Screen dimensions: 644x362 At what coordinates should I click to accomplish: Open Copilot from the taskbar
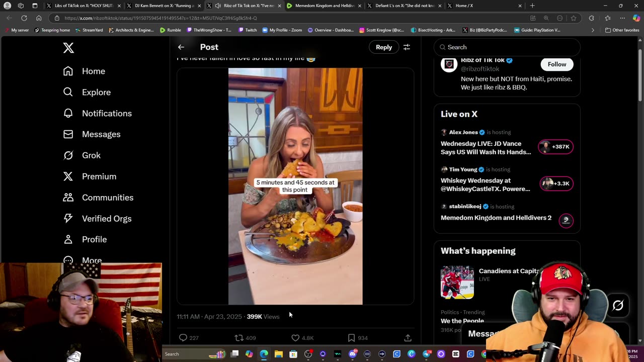pos(249,354)
